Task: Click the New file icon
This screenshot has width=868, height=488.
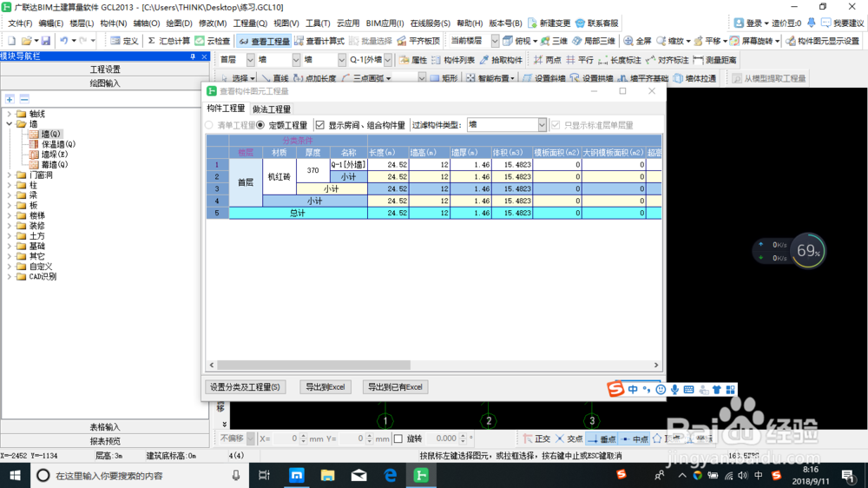Action: point(11,41)
